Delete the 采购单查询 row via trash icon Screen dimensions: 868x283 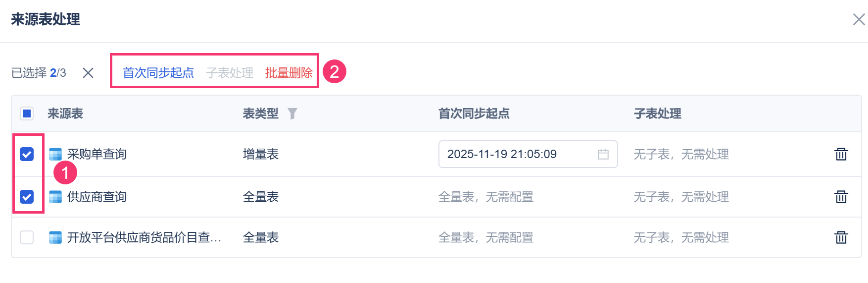tap(841, 154)
